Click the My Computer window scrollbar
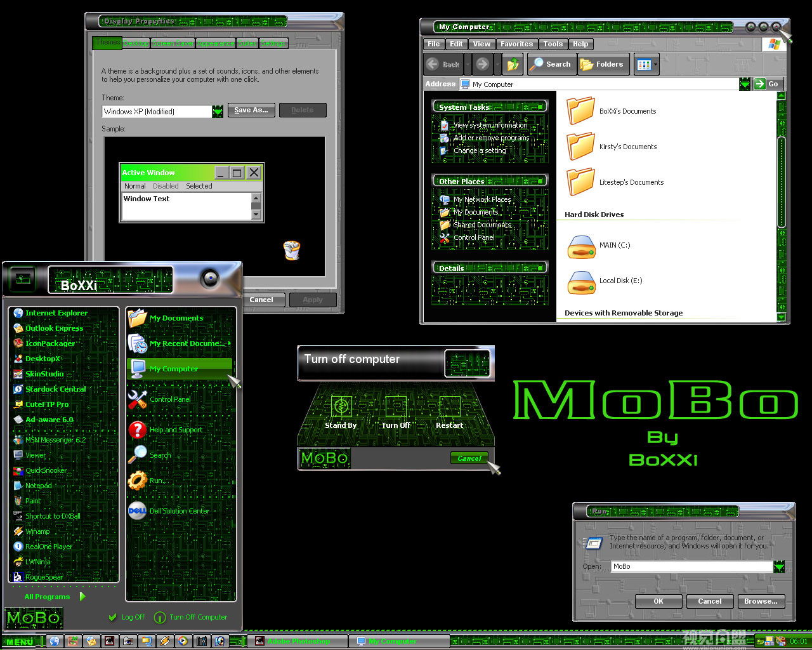812x650 pixels. click(782, 182)
